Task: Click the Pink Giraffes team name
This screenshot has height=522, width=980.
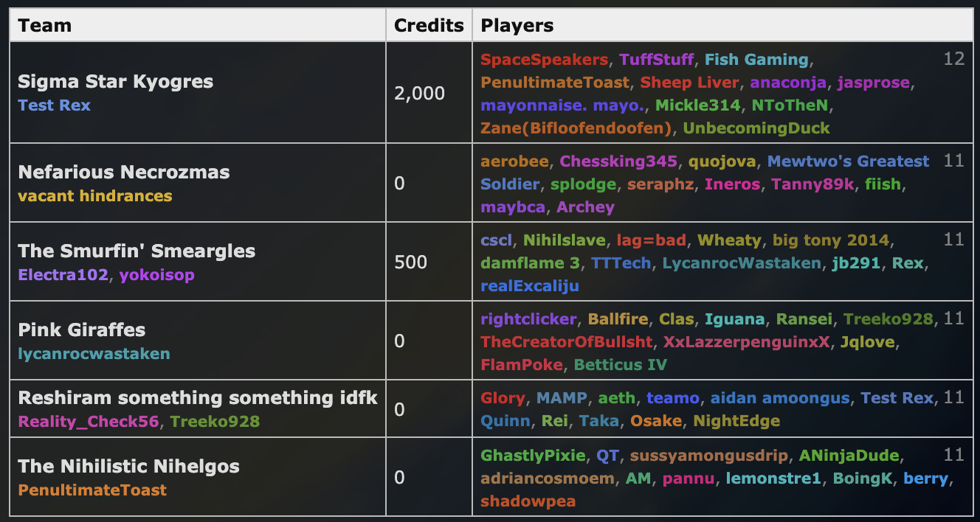Action: click(82, 330)
